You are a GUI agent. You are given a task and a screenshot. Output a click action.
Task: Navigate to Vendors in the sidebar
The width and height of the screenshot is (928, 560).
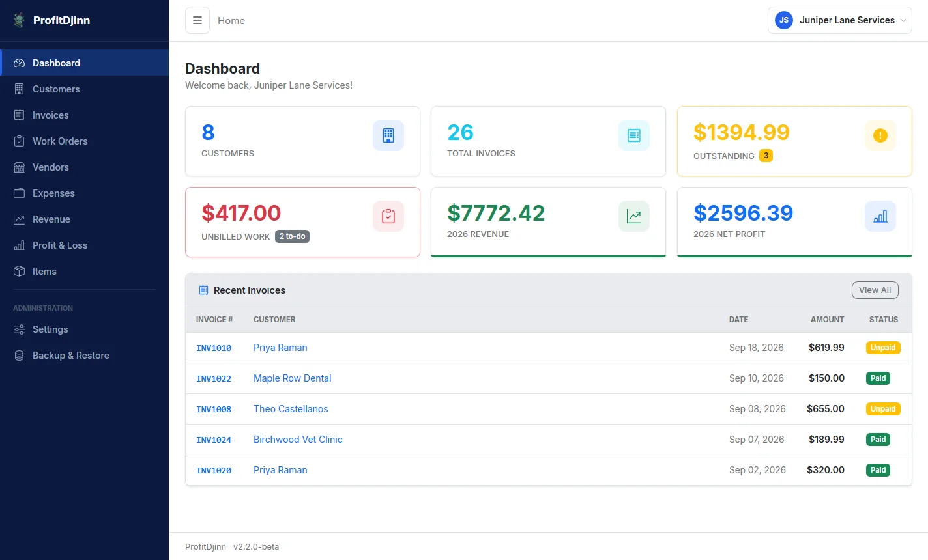(x=84, y=167)
